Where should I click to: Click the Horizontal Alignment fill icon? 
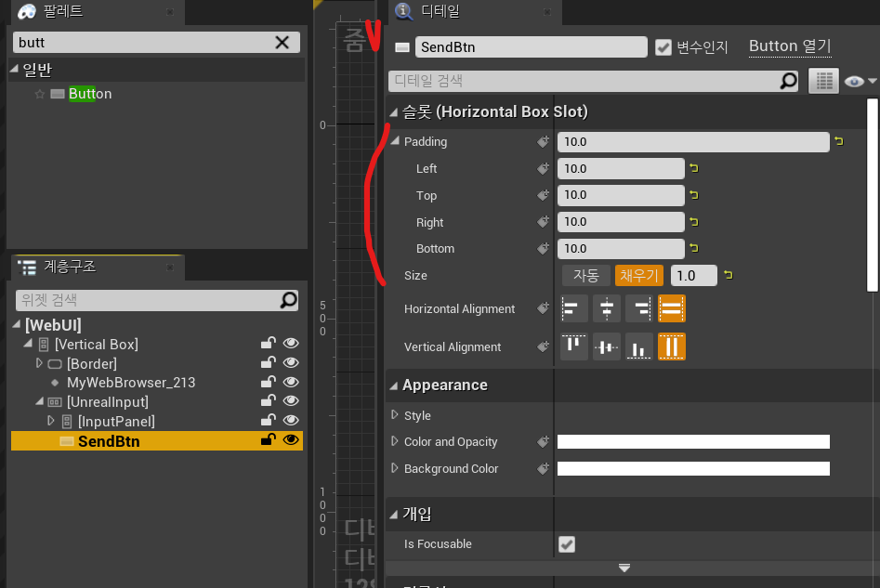click(x=672, y=308)
